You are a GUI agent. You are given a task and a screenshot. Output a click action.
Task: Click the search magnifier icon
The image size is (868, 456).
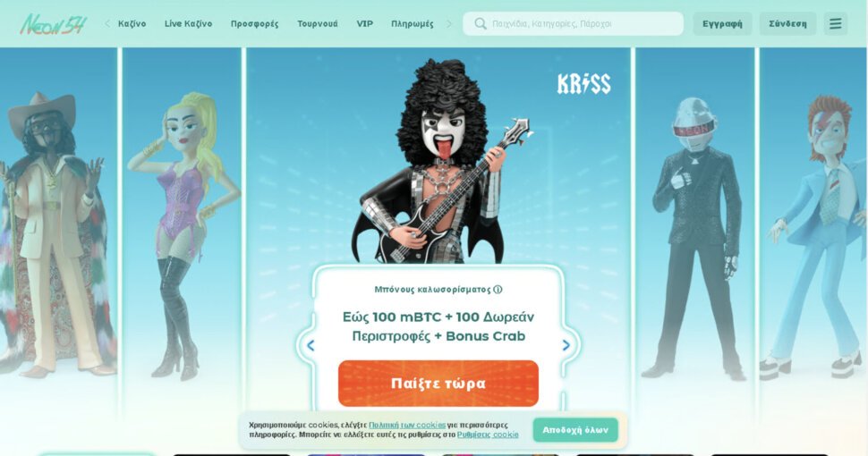point(481,24)
